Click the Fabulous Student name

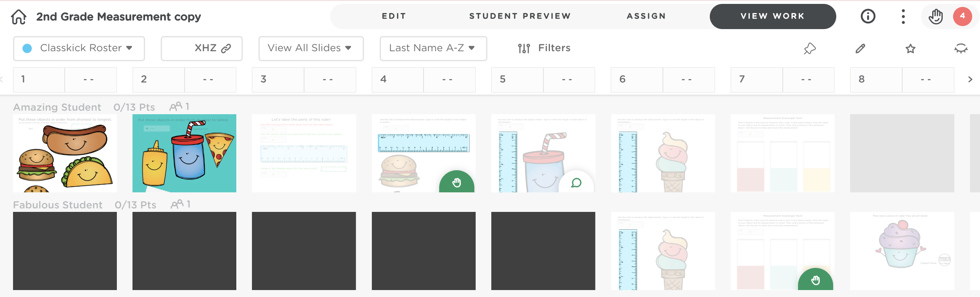[58, 205]
